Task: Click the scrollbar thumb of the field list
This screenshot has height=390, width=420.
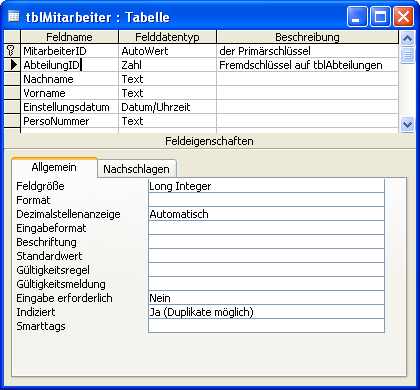Action: pyautogui.click(x=407, y=55)
